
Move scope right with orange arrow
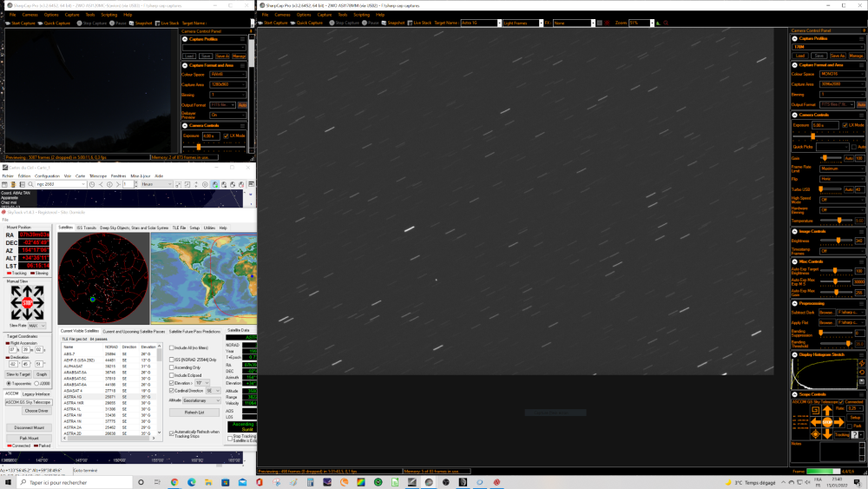coord(838,422)
